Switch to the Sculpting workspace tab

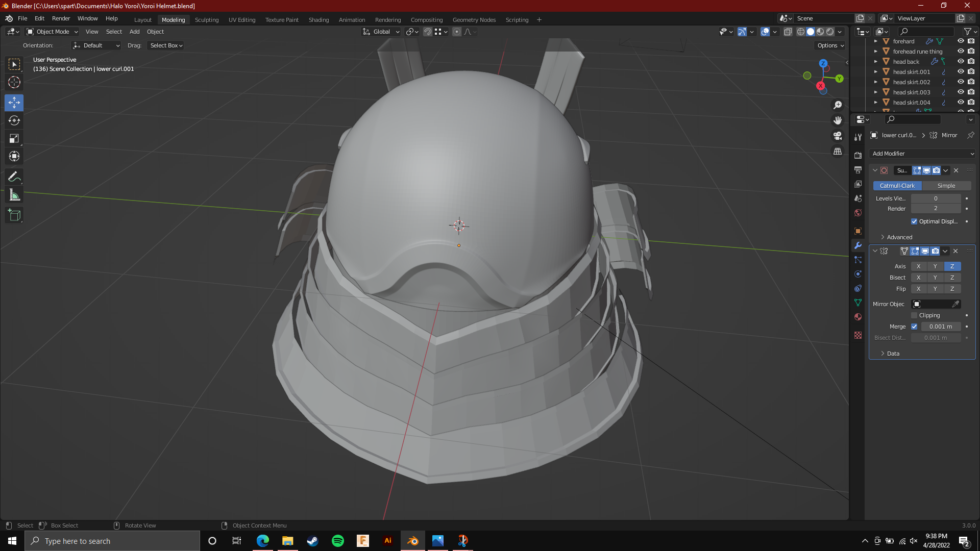tap(206, 20)
